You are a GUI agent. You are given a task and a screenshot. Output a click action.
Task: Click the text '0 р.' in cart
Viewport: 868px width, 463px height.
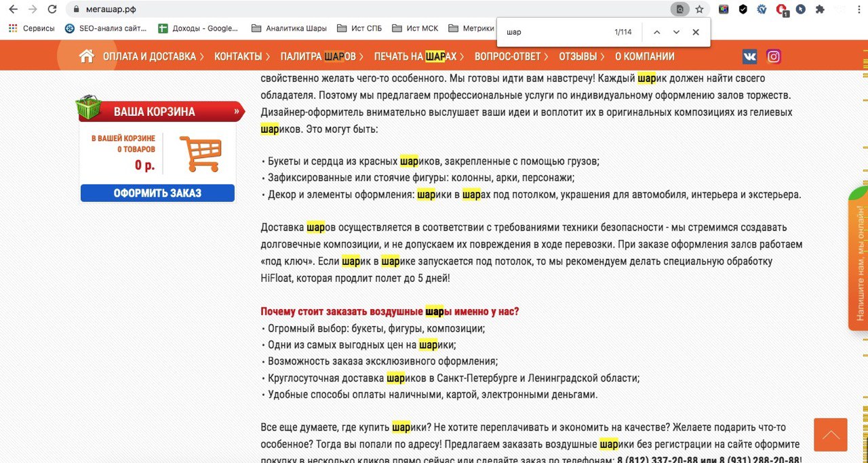(144, 165)
